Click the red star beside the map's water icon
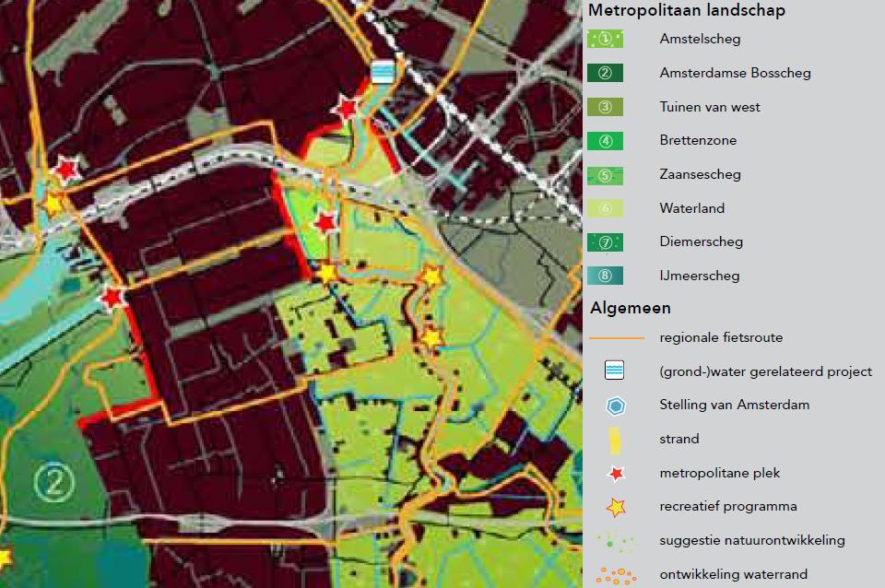Viewport: 885px width, 588px height. [346, 108]
